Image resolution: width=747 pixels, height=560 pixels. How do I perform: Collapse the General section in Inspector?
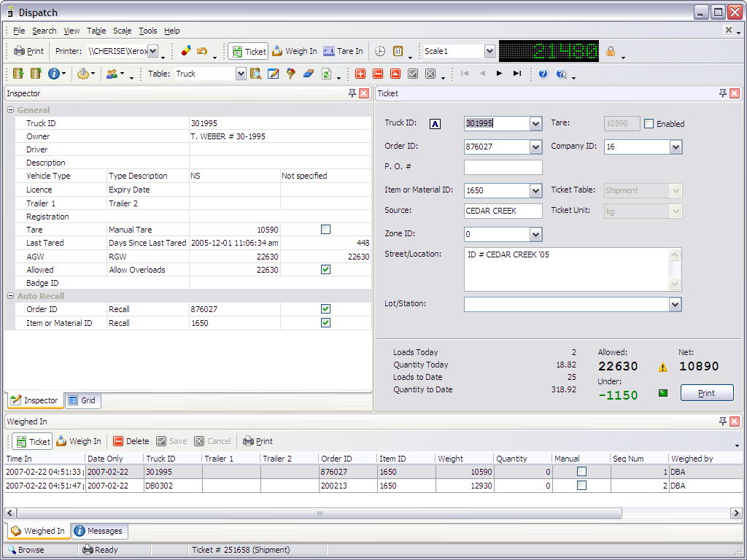click(x=11, y=110)
